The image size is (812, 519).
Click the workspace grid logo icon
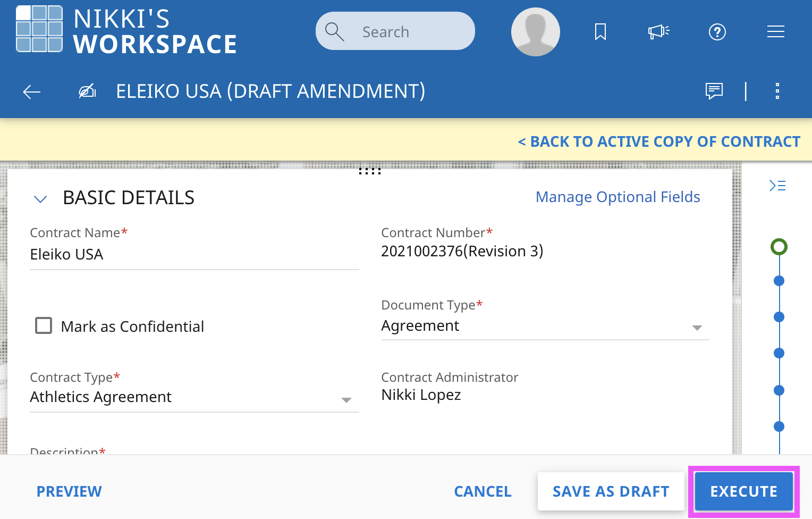coord(39,29)
